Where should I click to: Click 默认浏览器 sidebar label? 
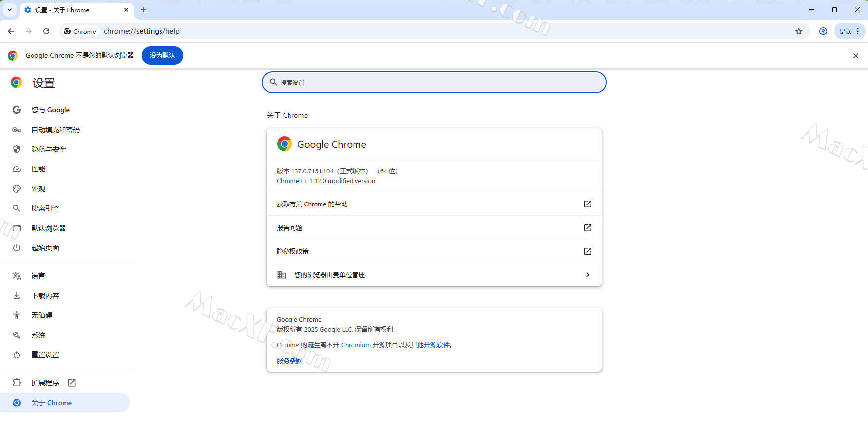coord(49,228)
